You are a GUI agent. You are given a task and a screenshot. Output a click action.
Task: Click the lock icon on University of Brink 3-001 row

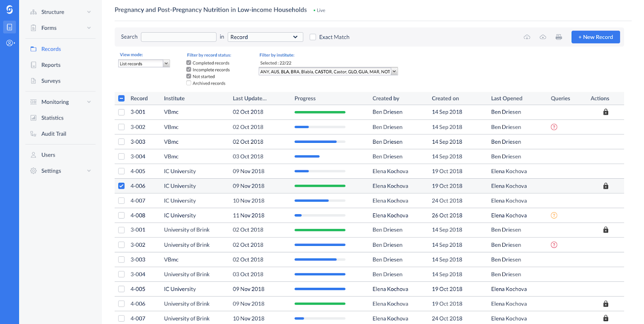pyautogui.click(x=606, y=230)
